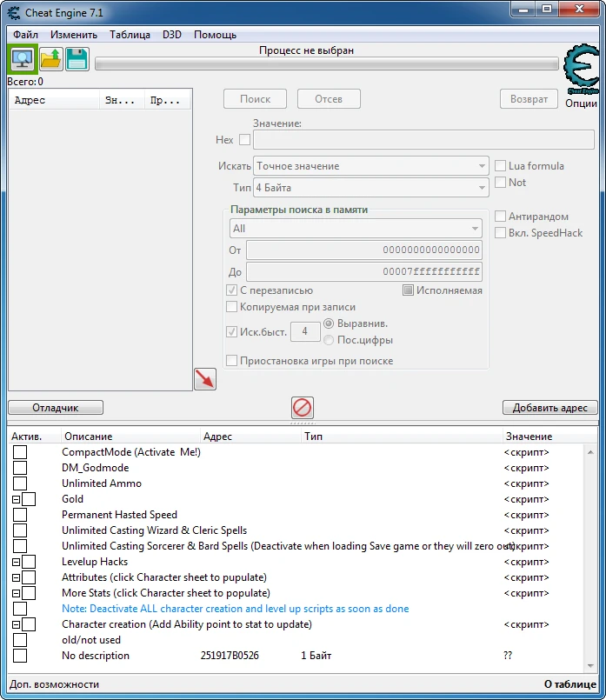This screenshot has width=606, height=700.
Task: Open cheat table folder icon
Action: (x=51, y=59)
